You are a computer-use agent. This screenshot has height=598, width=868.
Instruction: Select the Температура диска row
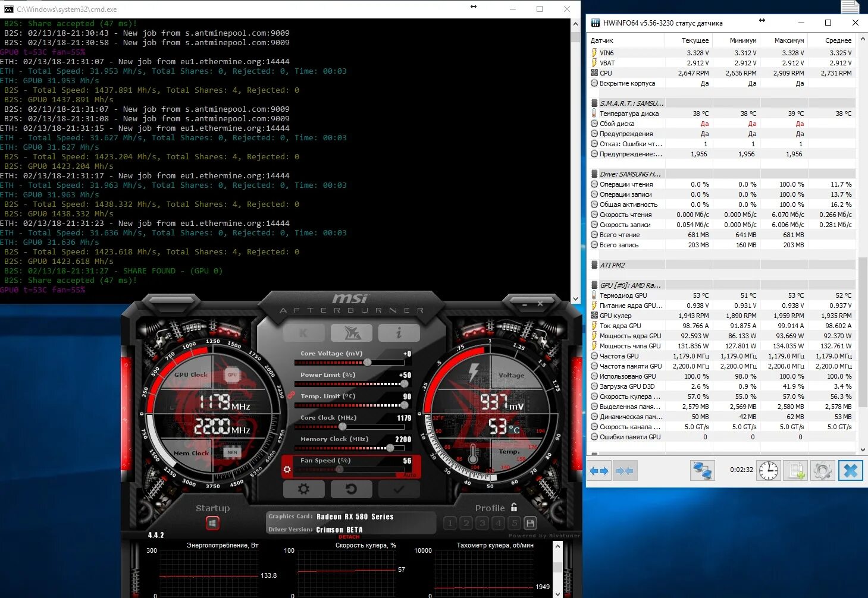click(x=722, y=114)
